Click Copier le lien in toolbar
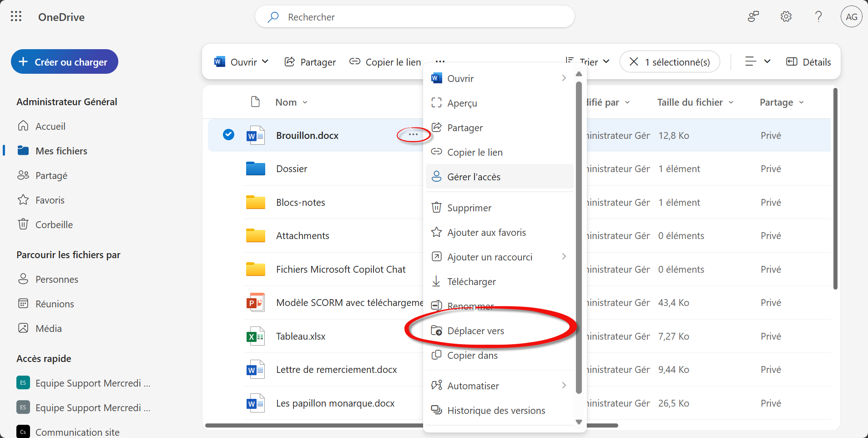This screenshot has width=868, height=438. click(x=385, y=62)
